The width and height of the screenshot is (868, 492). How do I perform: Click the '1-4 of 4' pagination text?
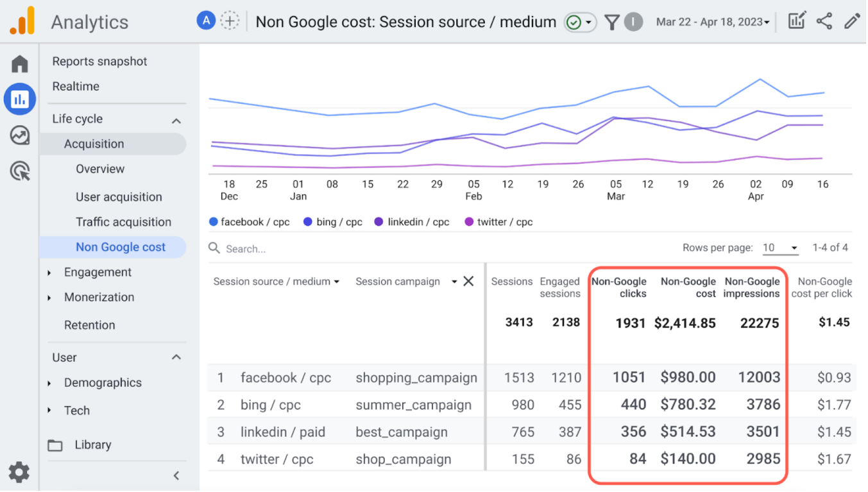point(830,248)
